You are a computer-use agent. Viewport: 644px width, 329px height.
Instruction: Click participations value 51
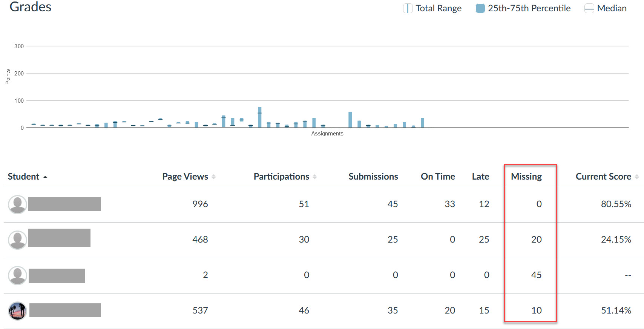(304, 204)
